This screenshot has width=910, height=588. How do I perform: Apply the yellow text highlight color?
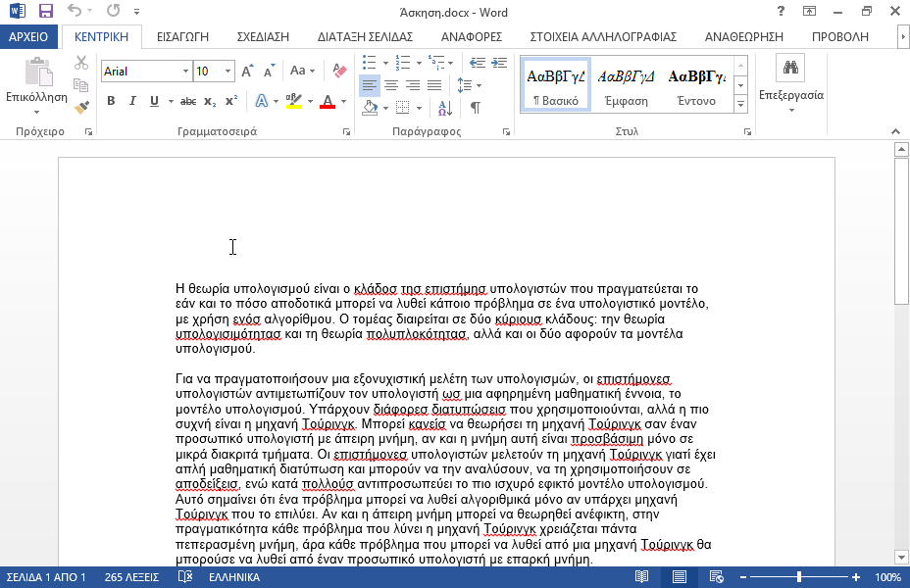[294, 102]
